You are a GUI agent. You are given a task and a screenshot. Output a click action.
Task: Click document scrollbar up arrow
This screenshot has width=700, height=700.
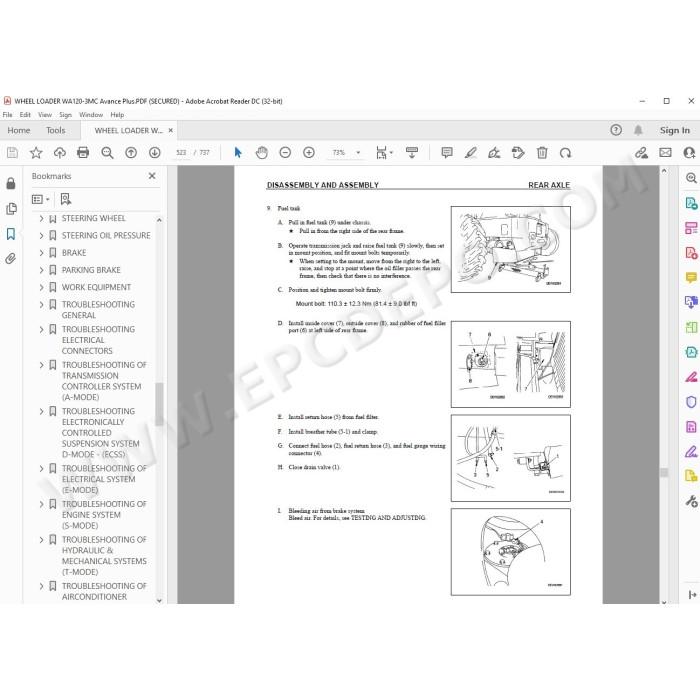(664, 171)
